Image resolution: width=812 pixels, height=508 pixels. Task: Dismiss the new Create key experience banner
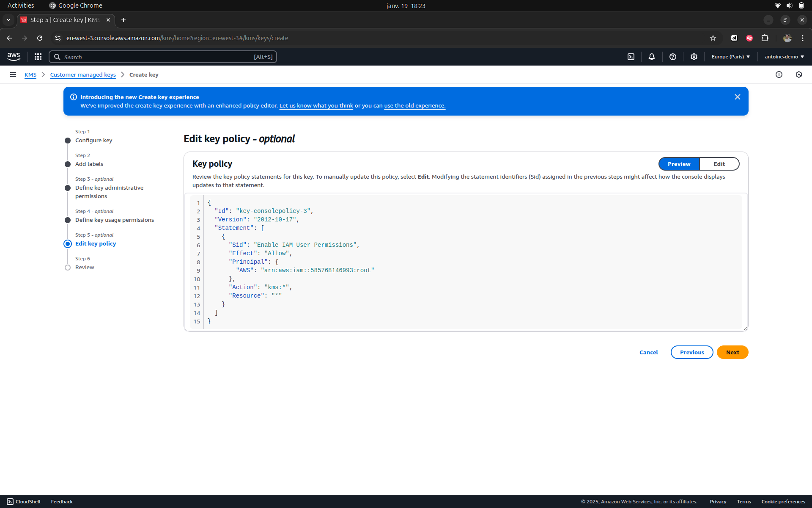[x=737, y=97]
